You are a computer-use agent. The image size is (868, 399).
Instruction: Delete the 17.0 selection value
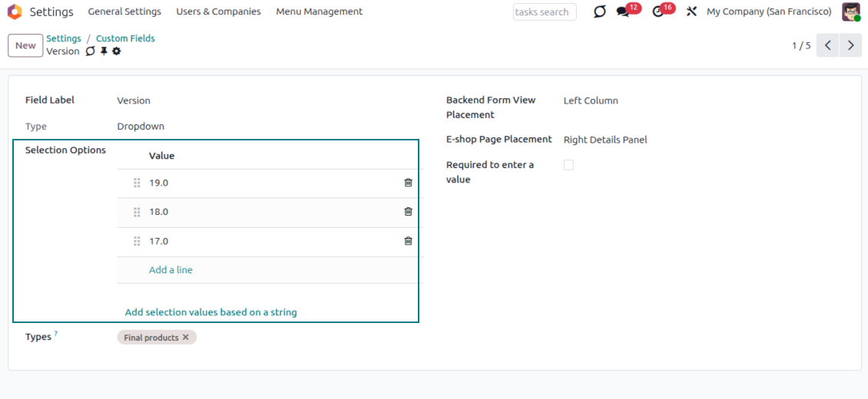click(x=408, y=241)
